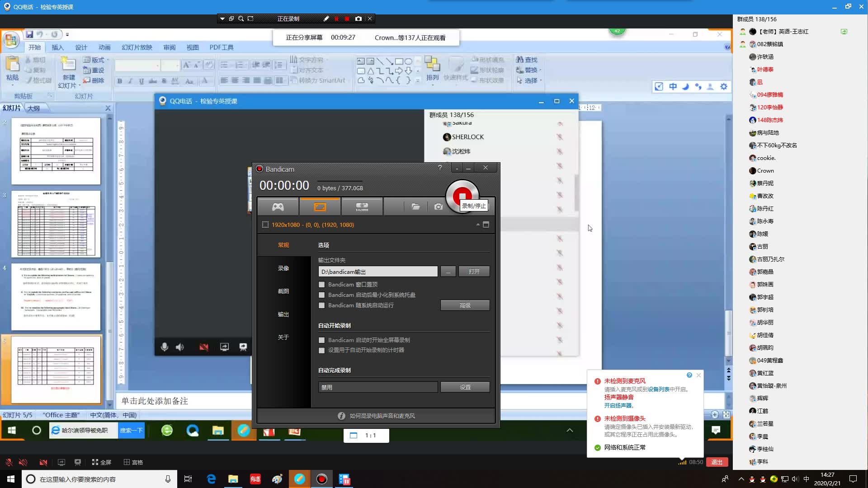Open Bandicam help question mark
868x488 pixels.
coord(440,168)
